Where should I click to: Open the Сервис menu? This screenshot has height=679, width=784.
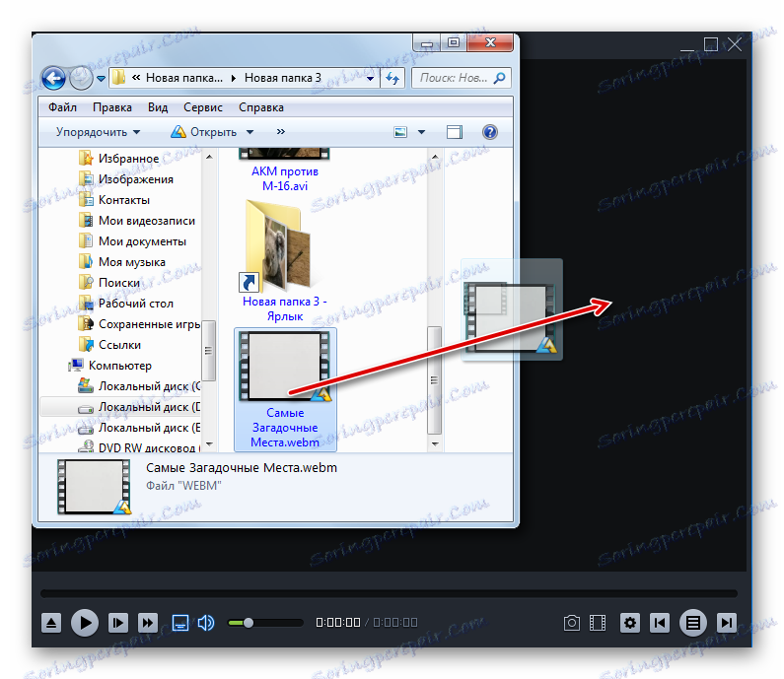pyautogui.click(x=202, y=107)
